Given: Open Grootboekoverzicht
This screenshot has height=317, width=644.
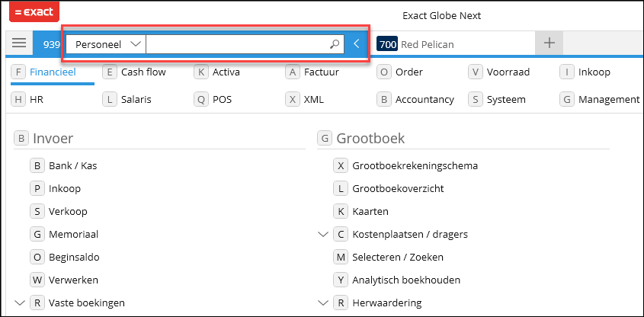Looking at the screenshot, I should tap(398, 189).
